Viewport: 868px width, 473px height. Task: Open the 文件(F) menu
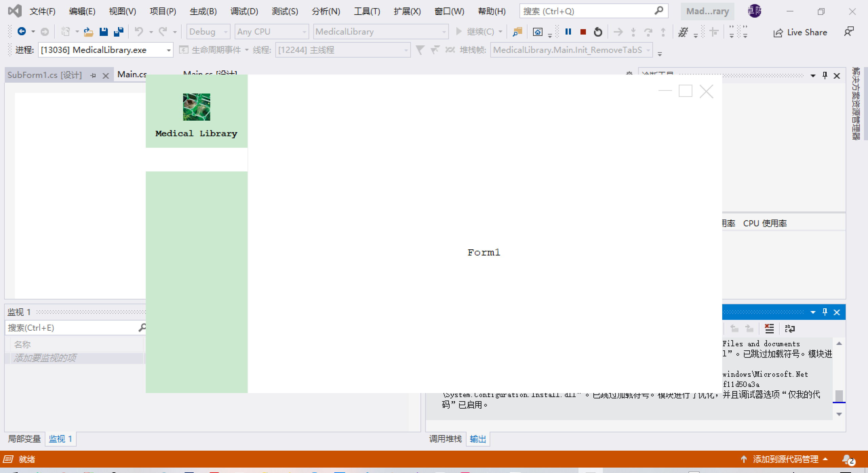(x=42, y=11)
